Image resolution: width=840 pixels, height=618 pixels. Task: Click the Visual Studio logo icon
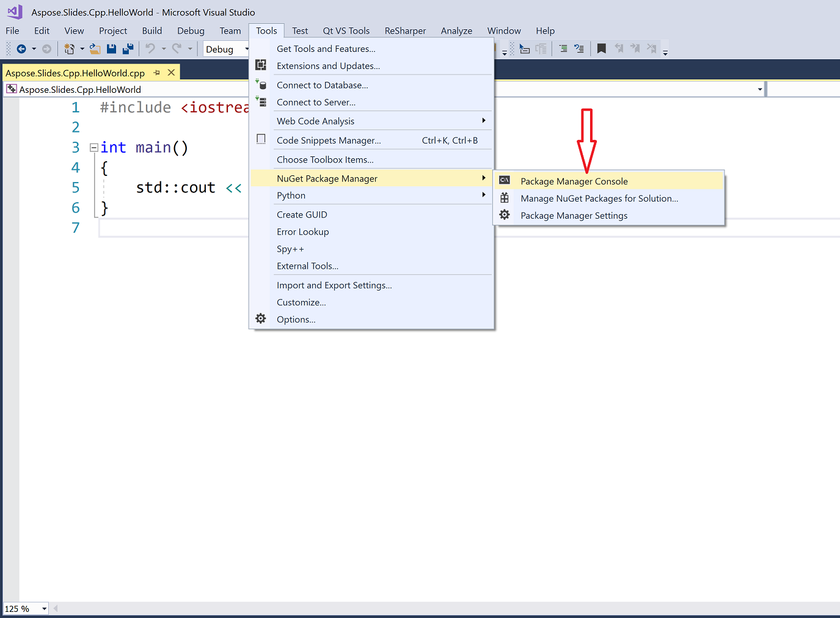pos(15,12)
